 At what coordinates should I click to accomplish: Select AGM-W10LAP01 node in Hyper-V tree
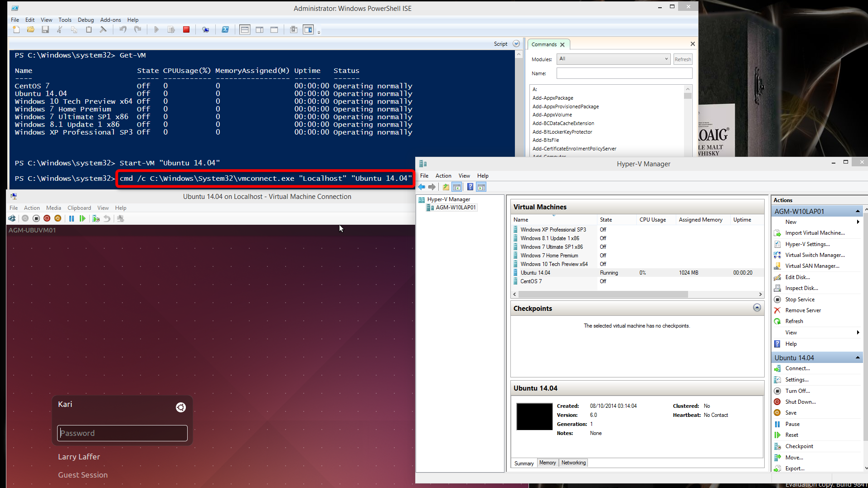pyautogui.click(x=456, y=208)
